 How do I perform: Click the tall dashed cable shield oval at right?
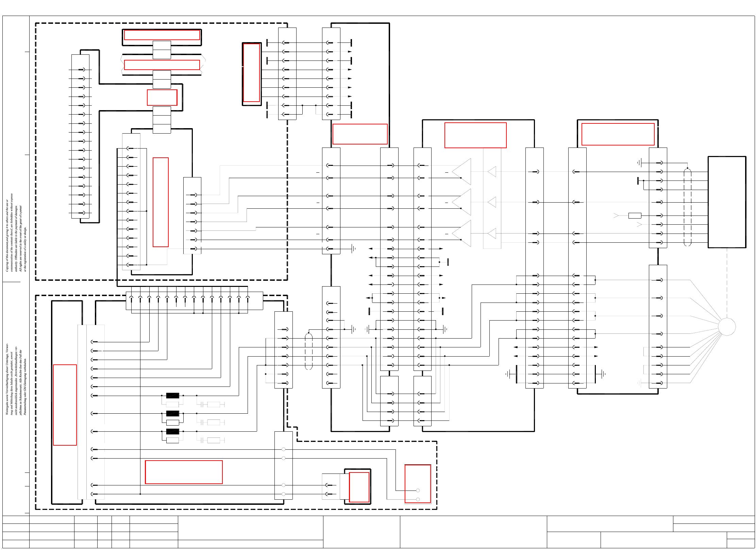687,207
